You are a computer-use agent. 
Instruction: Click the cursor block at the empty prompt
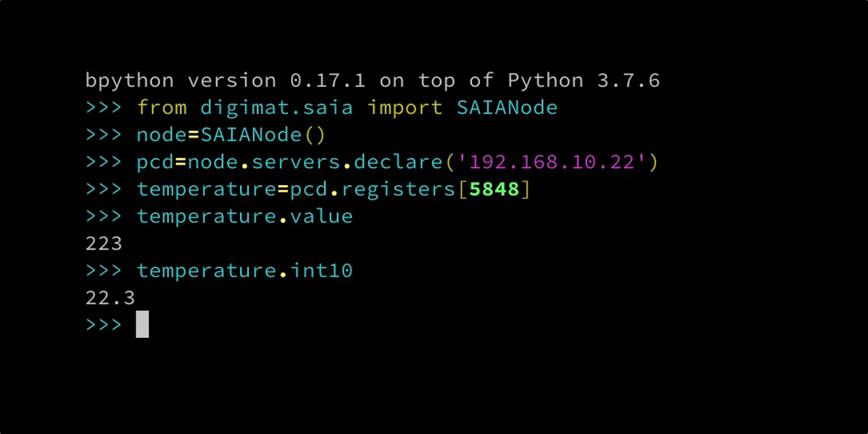pos(142,325)
